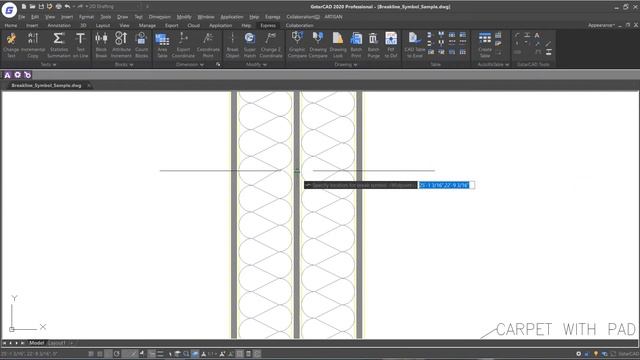
Task: Open the Dimension menu
Action: tap(160, 17)
